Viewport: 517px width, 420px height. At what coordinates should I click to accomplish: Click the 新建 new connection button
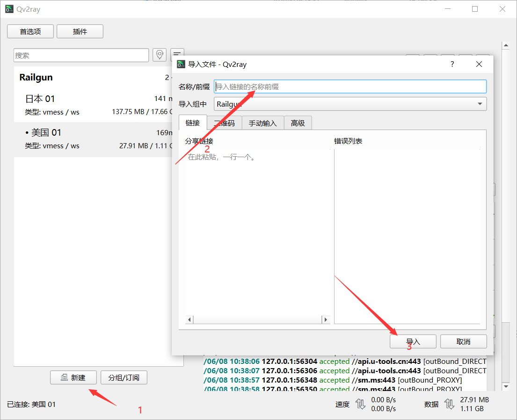coord(73,377)
